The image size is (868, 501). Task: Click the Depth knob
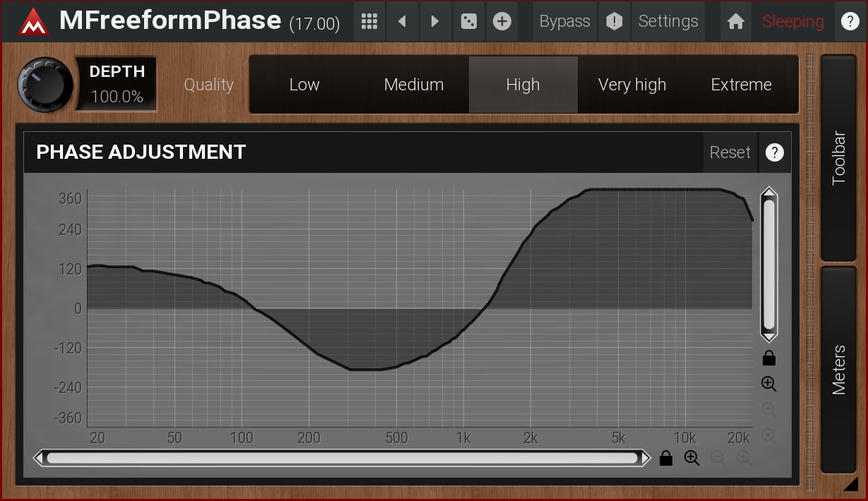[45, 85]
